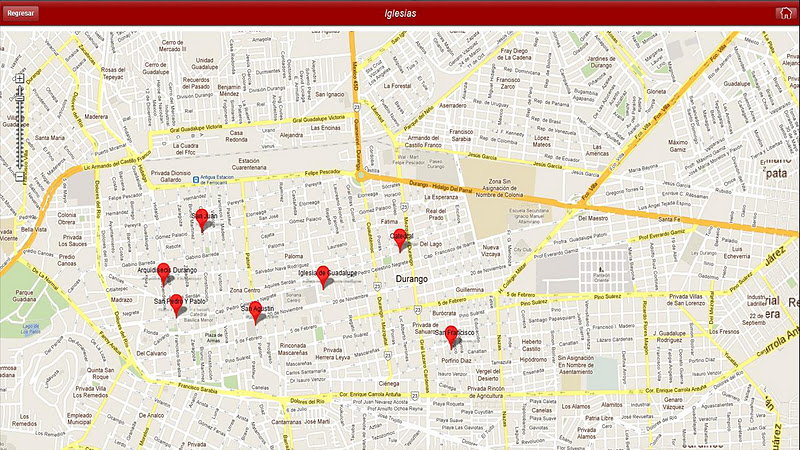
Task: Click the San Ignacio label
Action: pos(330,94)
